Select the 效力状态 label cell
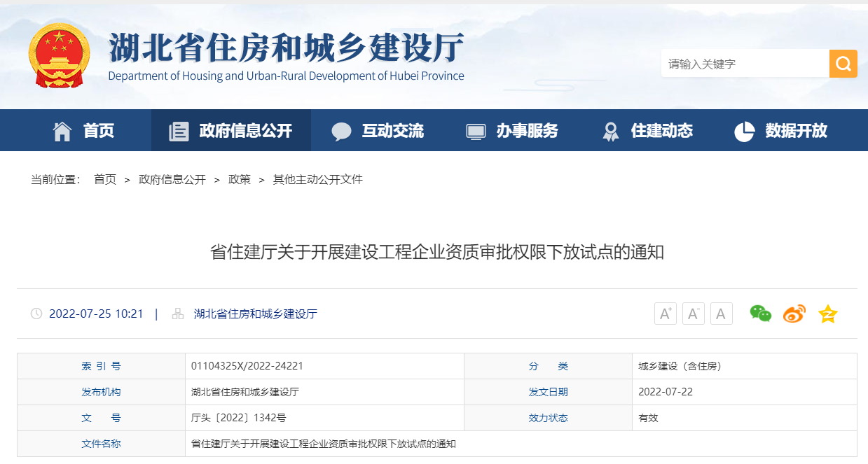Image resolution: width=868 pixels, height=464 pixels. [x=548, y=418]
